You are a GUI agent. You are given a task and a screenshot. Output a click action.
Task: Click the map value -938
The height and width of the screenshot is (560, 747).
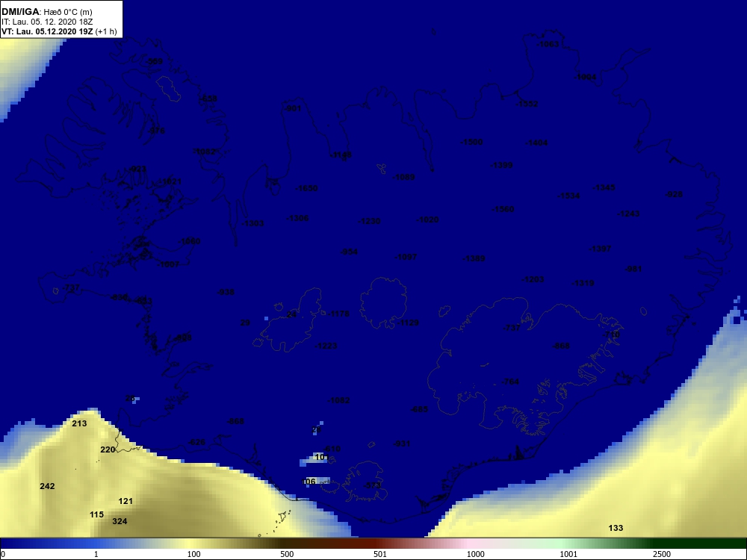coord(226,291)
